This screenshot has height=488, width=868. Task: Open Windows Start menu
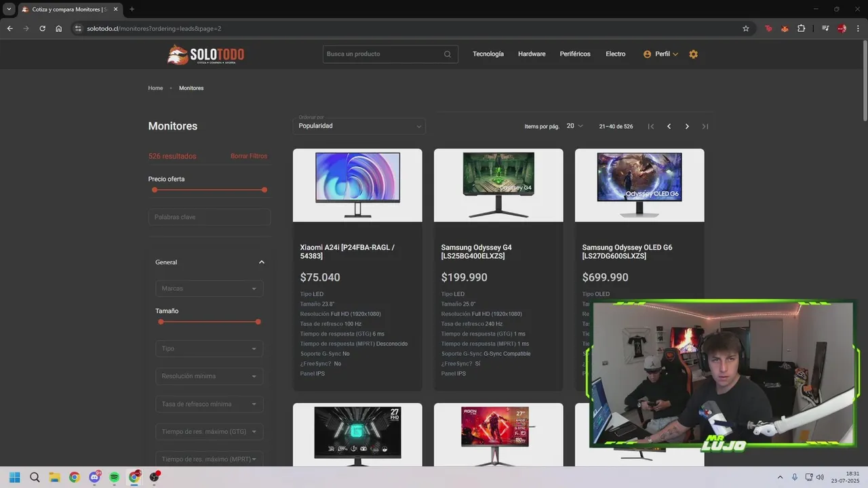tap(15, 477)
